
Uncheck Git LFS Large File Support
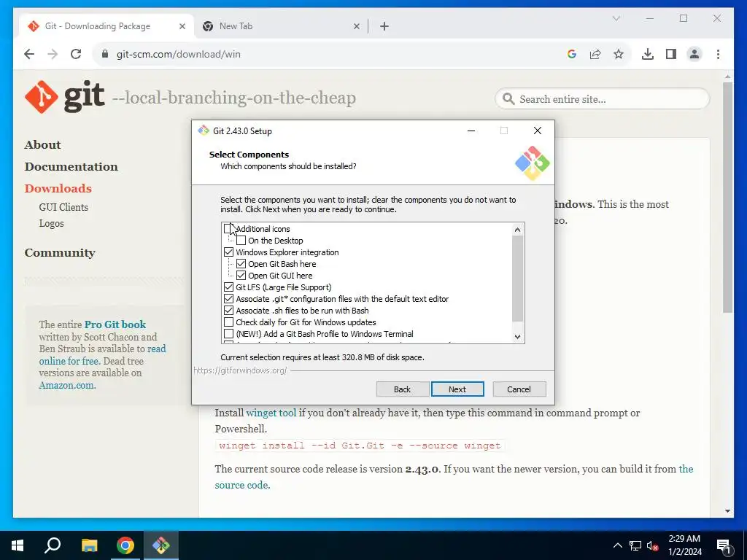point(228,287)
